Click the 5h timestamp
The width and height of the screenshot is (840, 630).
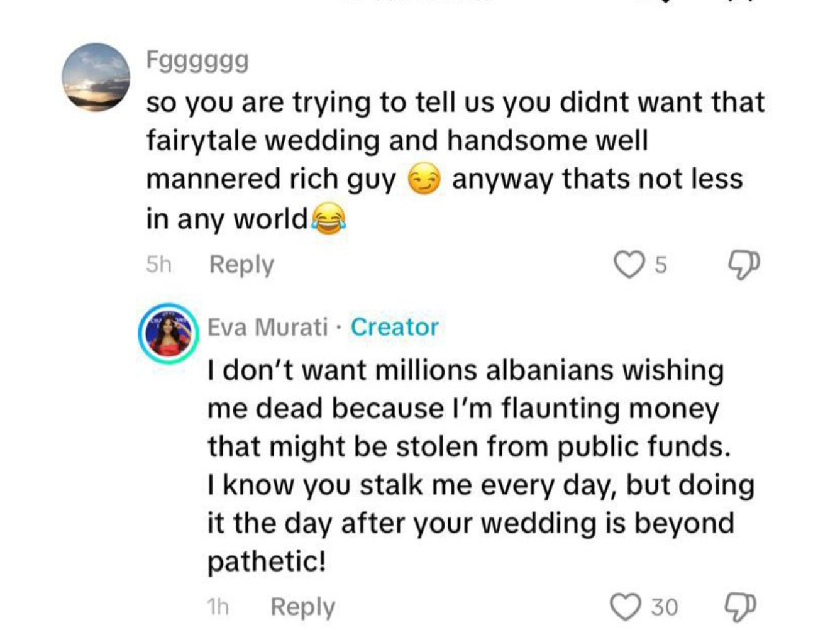158,265
